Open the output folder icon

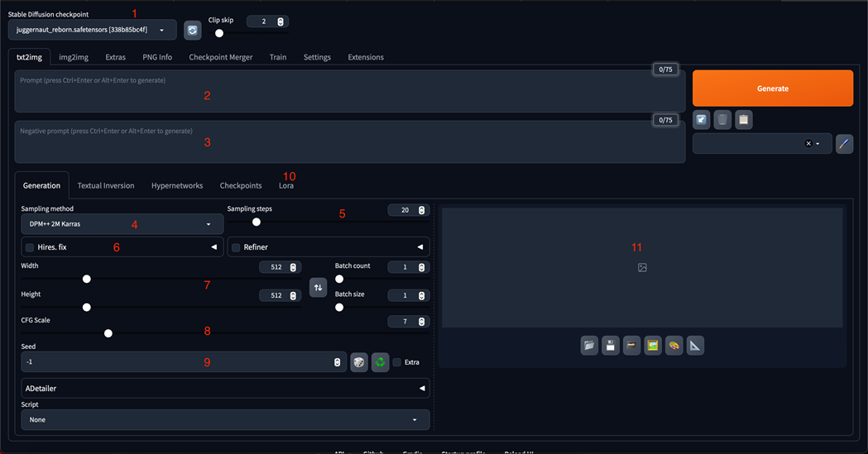(589, 346)
